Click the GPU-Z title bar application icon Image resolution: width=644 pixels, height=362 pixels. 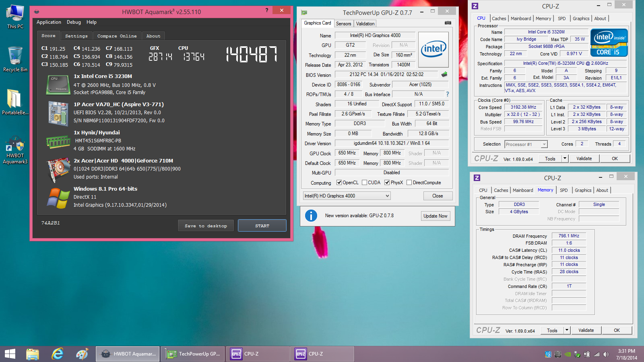(x=304, y=12)
